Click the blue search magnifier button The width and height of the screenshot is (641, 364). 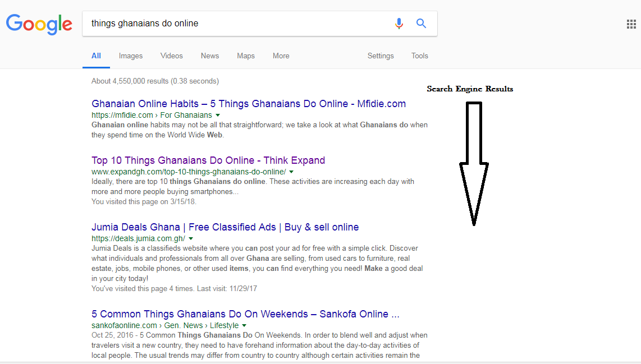(421, 24)
